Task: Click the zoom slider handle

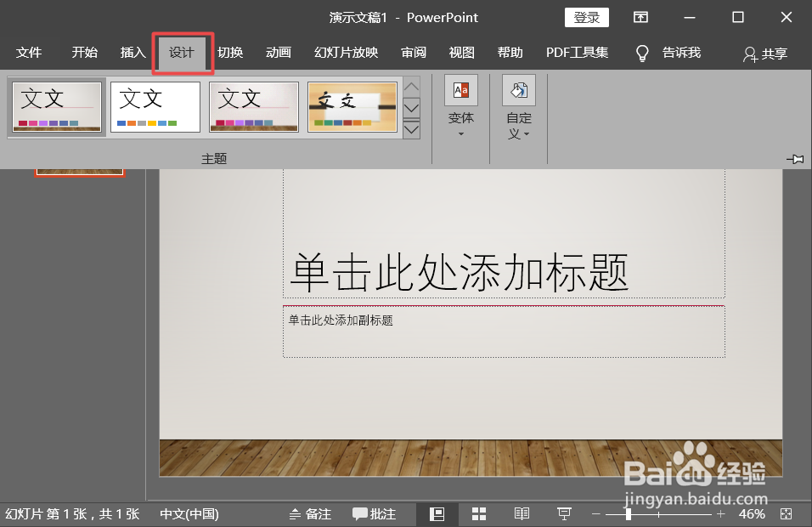Action: tap(629, 514)
